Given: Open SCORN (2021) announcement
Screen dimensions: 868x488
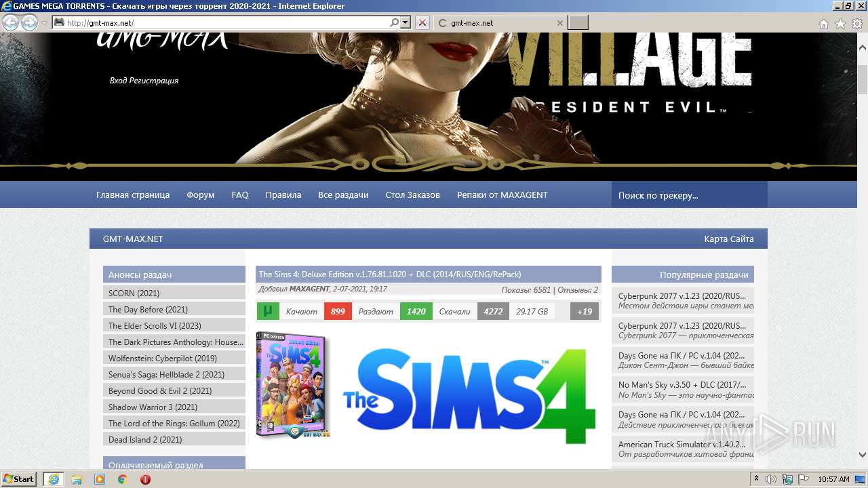Looking at the screenshot, I should point(174,293).
